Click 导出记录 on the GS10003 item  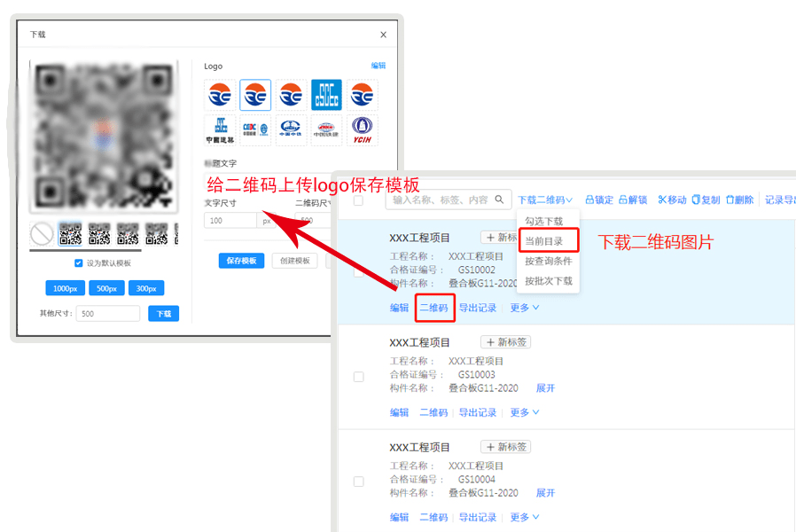tap(478, 412)
